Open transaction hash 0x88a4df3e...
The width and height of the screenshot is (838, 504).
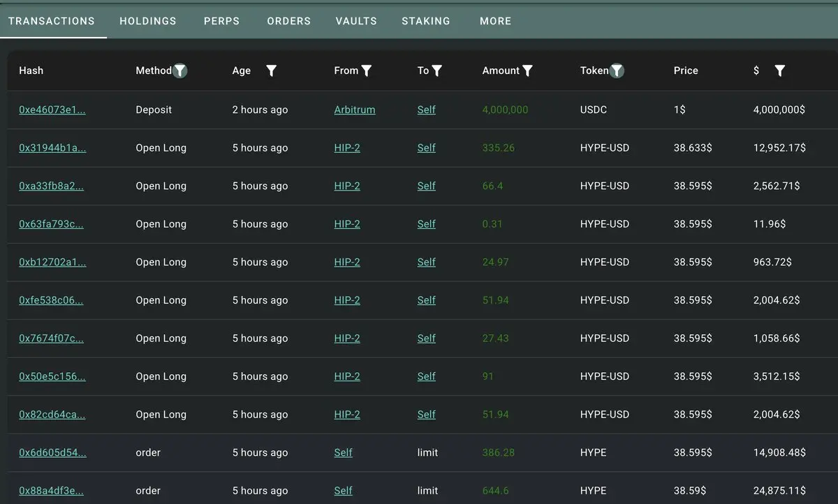point(51,490)
